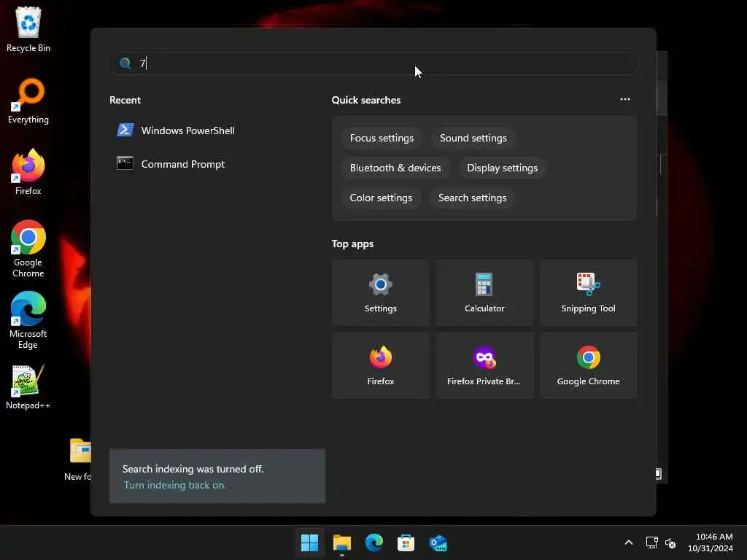The height and width of the screenshot is (560, 747).
Task: Launch Google Chrome from Top apps
Action: [589, 366]
